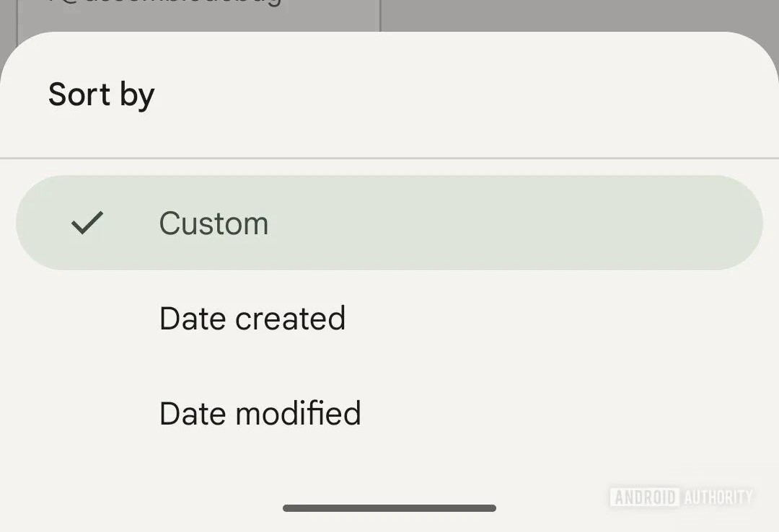Click the Android Authority watermark
779x532 pixels.
[681, 497]
